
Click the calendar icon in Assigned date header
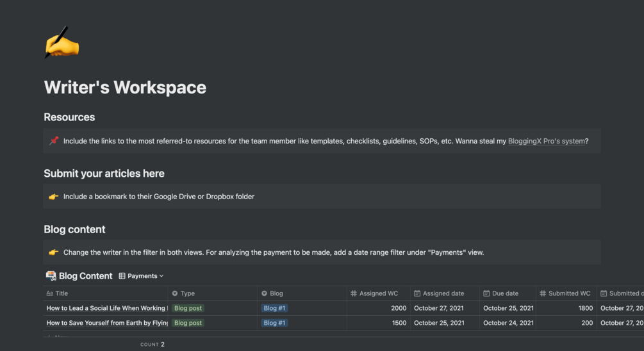click(417, 293)
